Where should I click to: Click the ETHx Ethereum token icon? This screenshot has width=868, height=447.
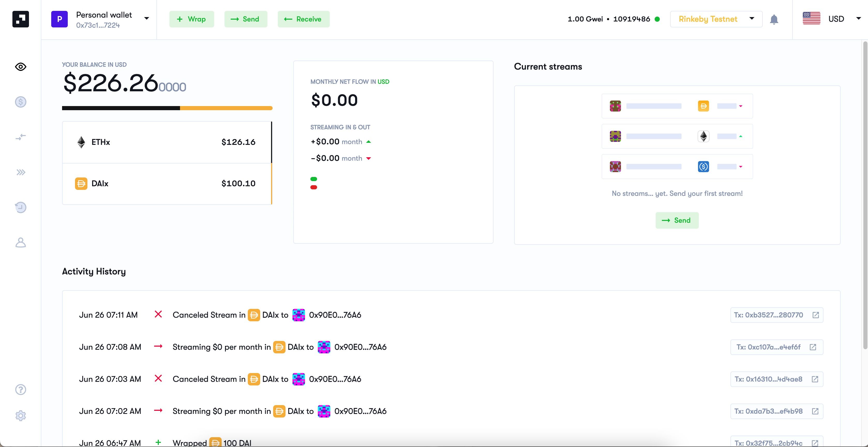click(x=81, y=142)
